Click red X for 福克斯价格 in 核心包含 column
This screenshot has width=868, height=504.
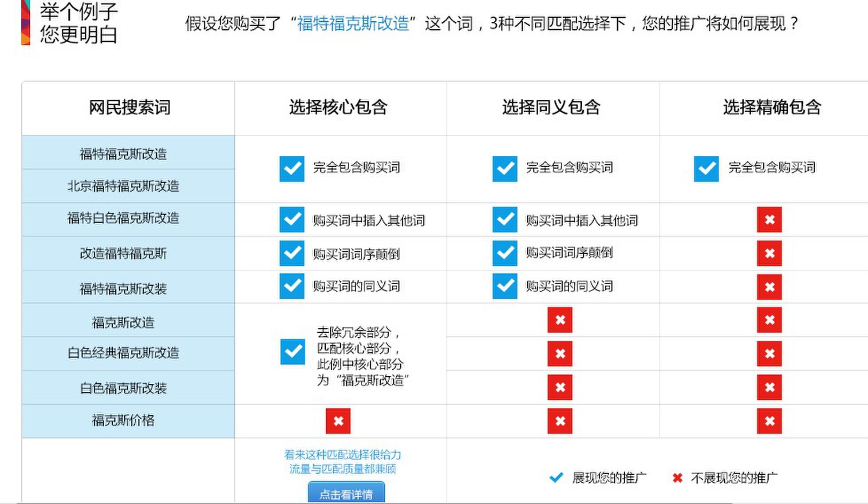point(338,421)
